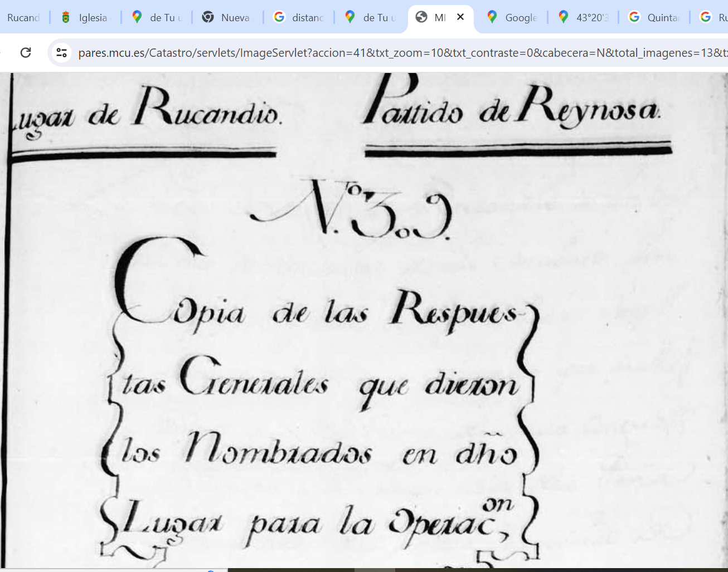Click the globe favicon on the active MI tab
Screen dimensions: 728x572
(423, 17)
